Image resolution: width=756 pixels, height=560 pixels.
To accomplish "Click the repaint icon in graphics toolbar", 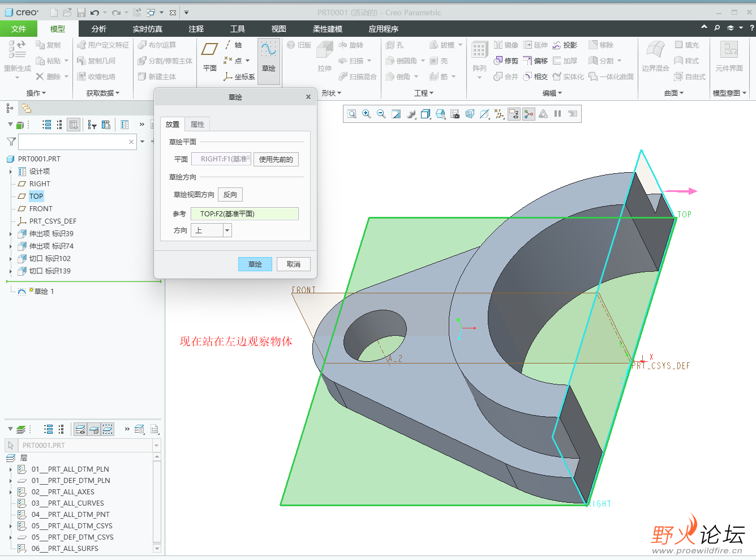I will (396, 114).
